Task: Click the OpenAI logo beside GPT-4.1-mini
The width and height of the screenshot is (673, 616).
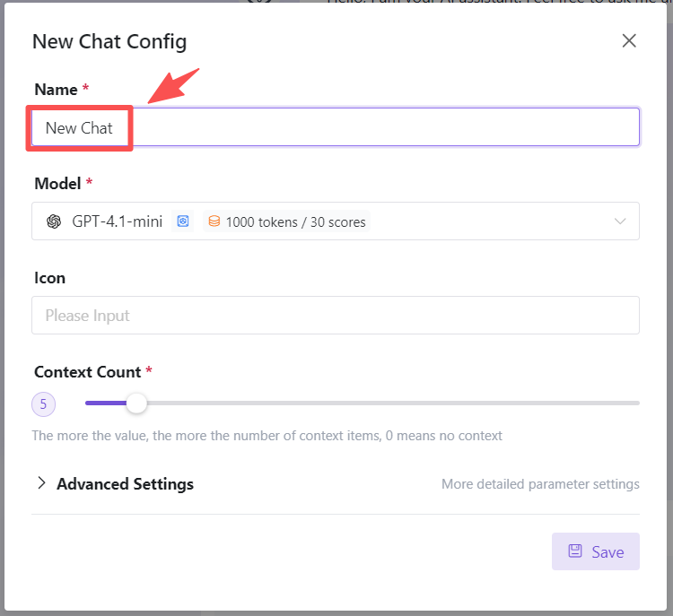Action: point(54,221)
